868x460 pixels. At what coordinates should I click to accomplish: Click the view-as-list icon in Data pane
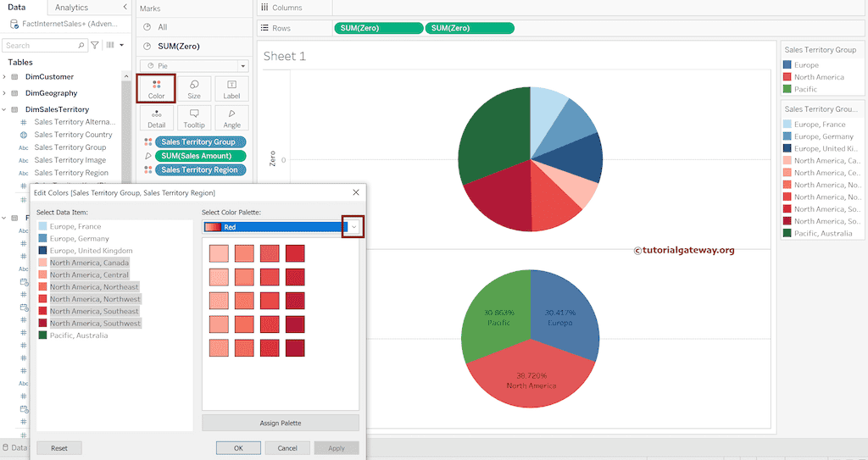click(110, 45)
